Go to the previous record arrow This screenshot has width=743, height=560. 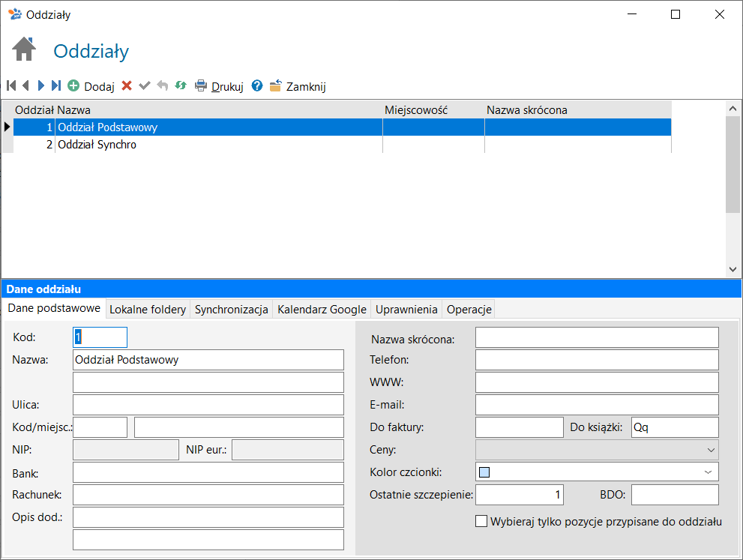[x=25, y=85]
